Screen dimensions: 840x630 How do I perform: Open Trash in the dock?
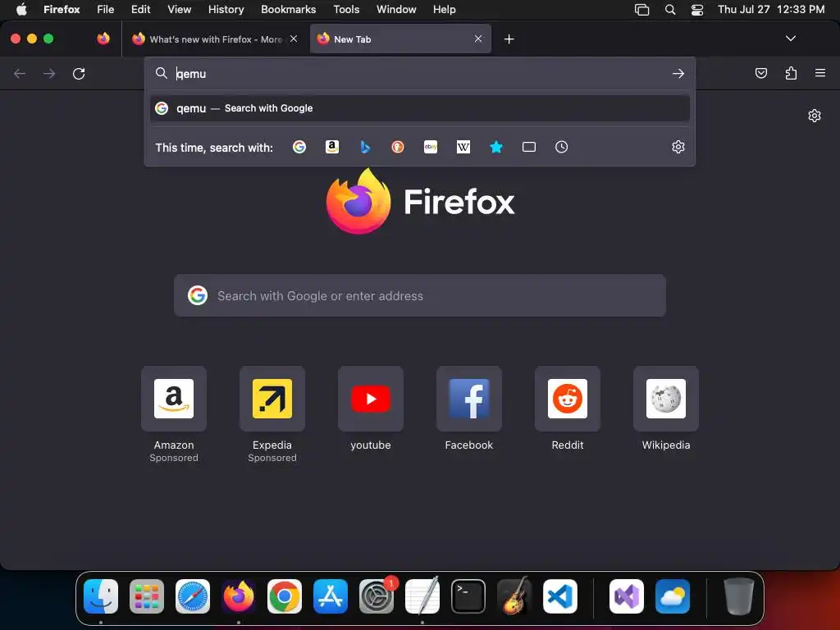[x=739, y=596]
